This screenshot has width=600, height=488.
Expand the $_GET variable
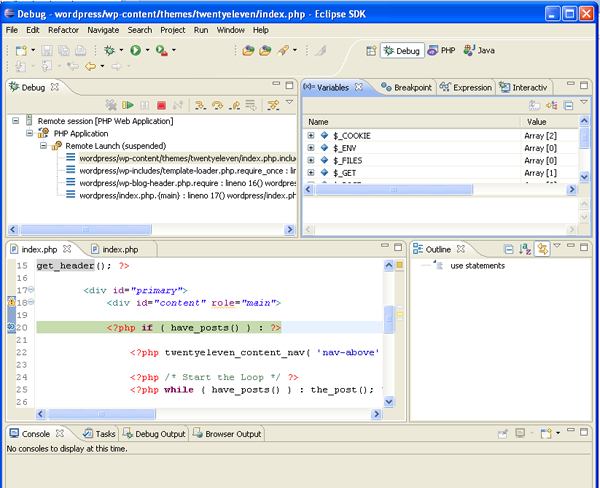(x=311, y=173)
